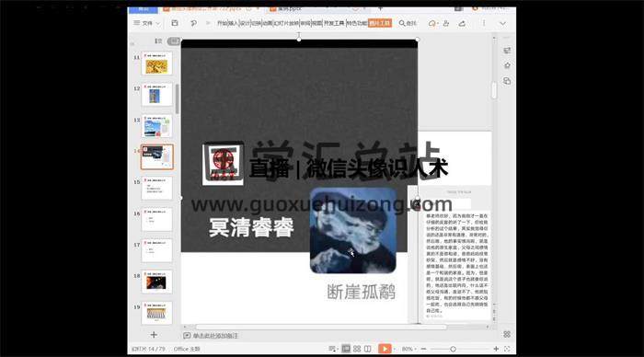Open the 动画 ribbon tab
644x357 pixels.
pos(268,23)
